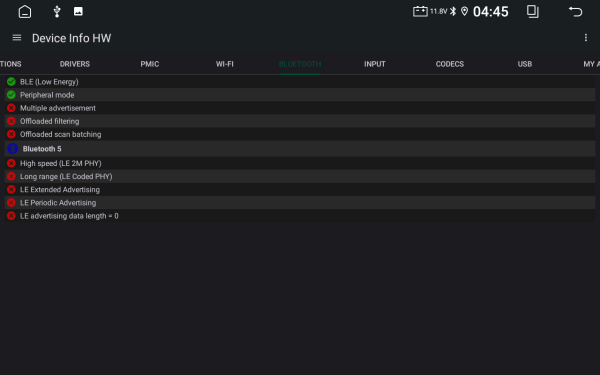Click the green check icon beside BLE
This screenshot has width=600, height=375.
pos(11,82)
